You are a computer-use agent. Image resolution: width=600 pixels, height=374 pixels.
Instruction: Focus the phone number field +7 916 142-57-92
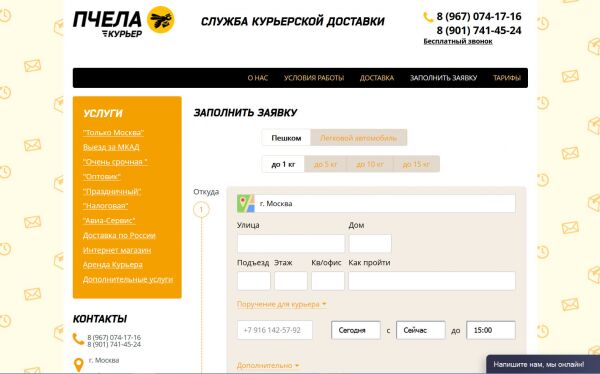(x=275, y=330)
